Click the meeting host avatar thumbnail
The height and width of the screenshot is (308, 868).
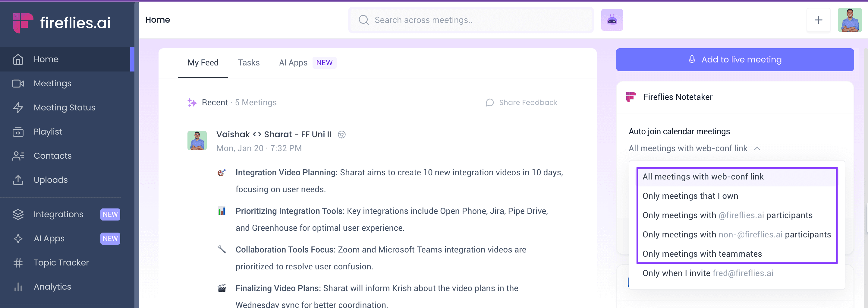(x=197, y=141)
